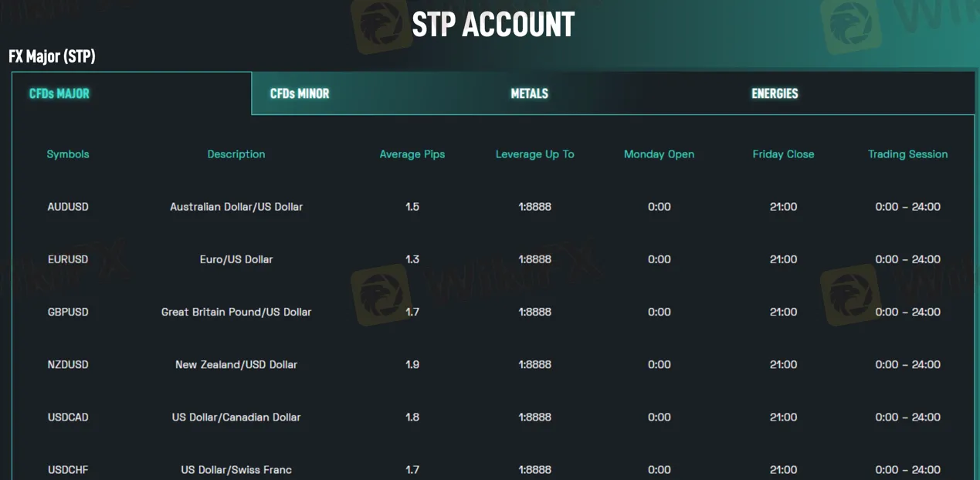The height and width of the screenshot is (480, 980).
Task: Click the Average Pips column header
Action: coord(412,154)
